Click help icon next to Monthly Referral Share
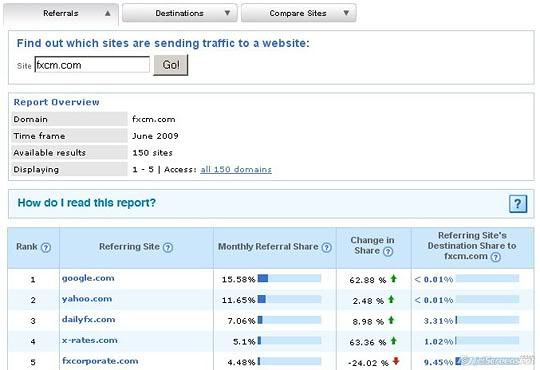The height and width of the screenshot is (370, 540). click(x=326, y=247)
